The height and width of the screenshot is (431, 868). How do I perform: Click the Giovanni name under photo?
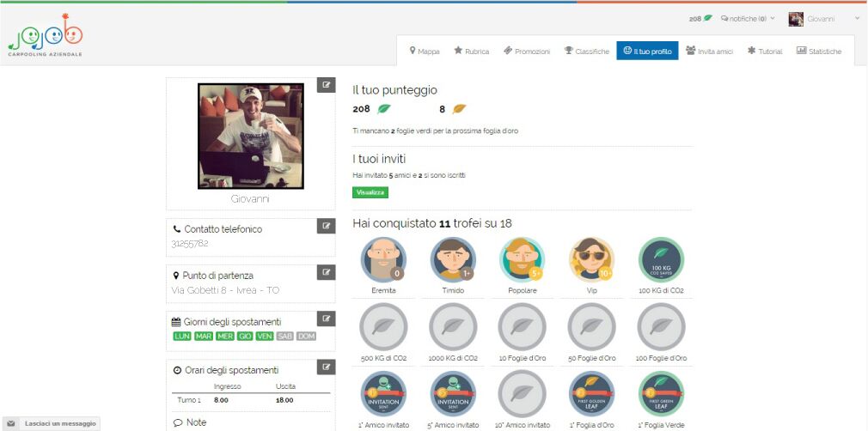pos(250,199)
